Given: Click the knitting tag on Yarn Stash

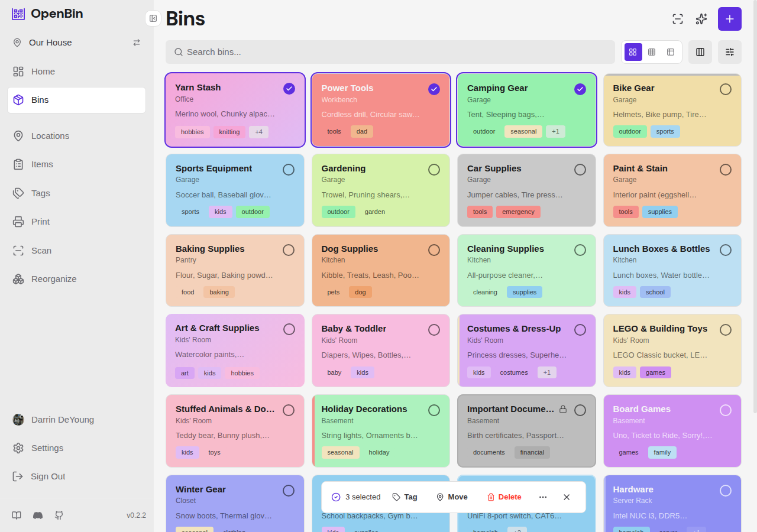Looking at the screenshot, I should 229,132.
